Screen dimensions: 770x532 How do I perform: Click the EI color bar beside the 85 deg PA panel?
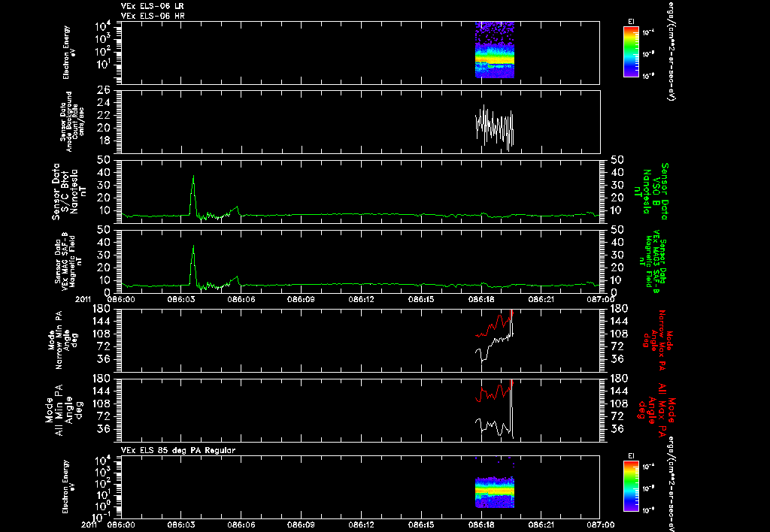[631, 486]
